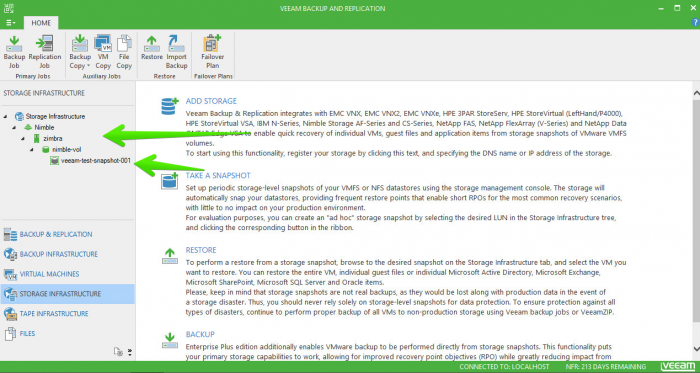Image resolution: width=700 pixels, height=373 pixels.
Task: Click the content scrollbar down arrow
Action: tap(696, 348)
